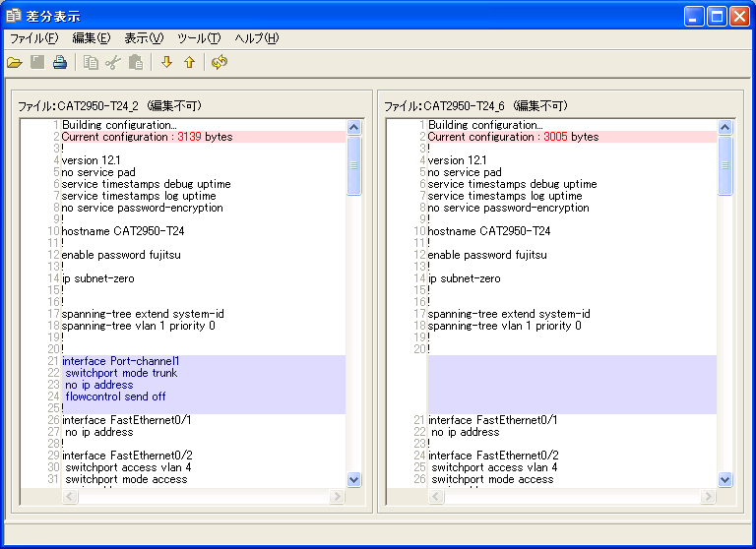Click left pane scroll-down arrow
Image resolution: width=756 pixels, height=549 pixels.
(x=354, y=479)
